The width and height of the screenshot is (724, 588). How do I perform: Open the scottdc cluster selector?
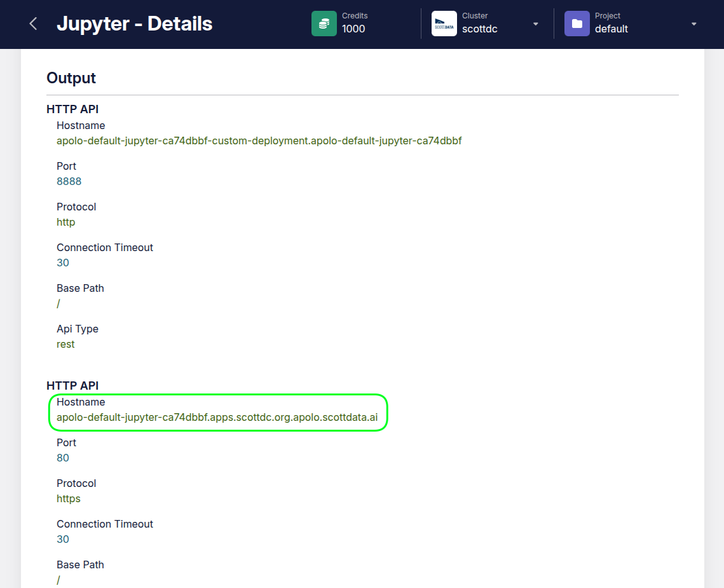pyautogui.click(x=479, y=29)
